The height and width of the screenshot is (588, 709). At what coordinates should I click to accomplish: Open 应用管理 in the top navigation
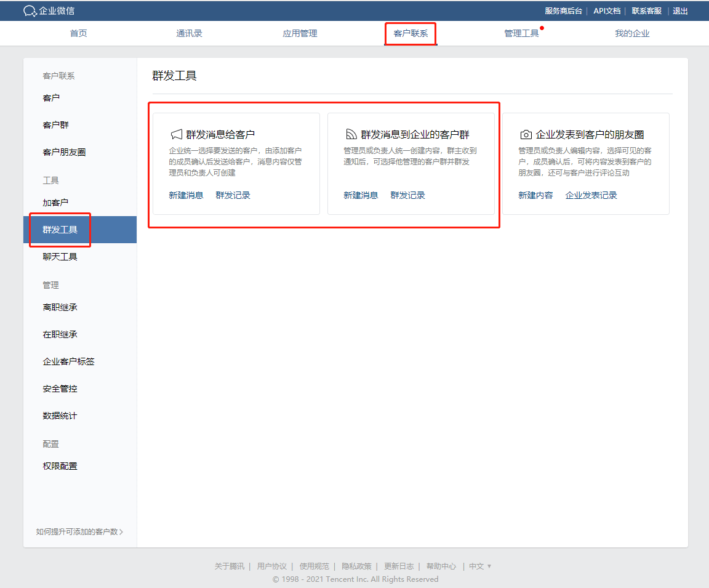click(x=300, y=34)
